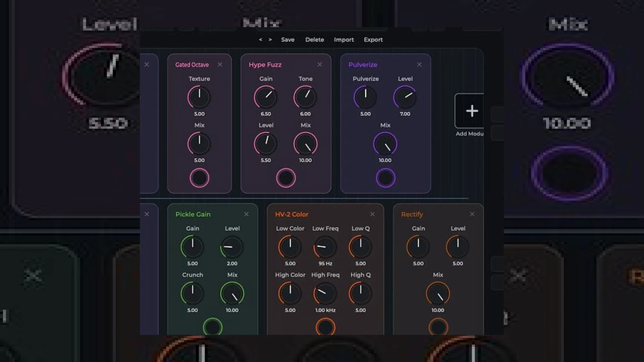The height and width of the screenshot is (362, 644).
Task: Toggle the HV-2 Color bypass button
Action: [x=325, y=326]
